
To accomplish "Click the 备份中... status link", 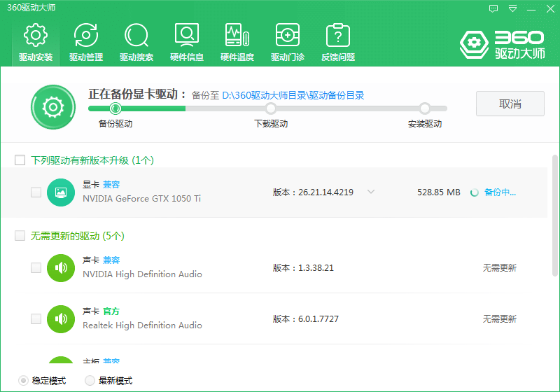I will (x=500, y=192).
